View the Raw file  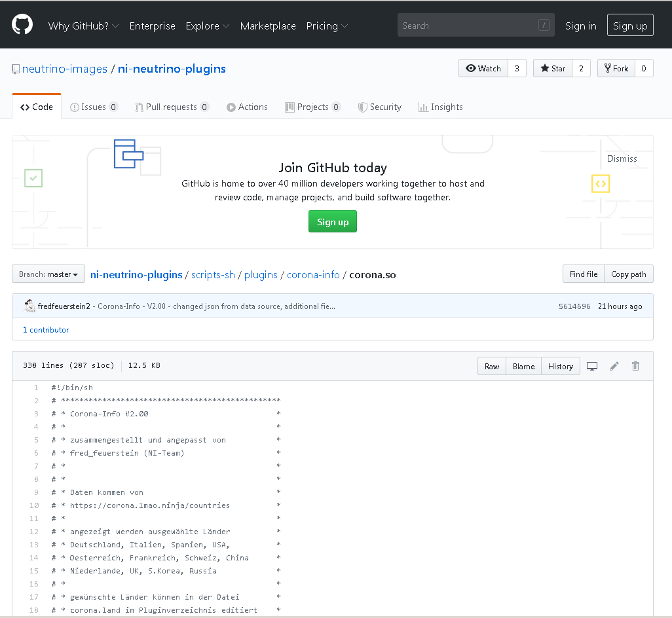[492, 367]
